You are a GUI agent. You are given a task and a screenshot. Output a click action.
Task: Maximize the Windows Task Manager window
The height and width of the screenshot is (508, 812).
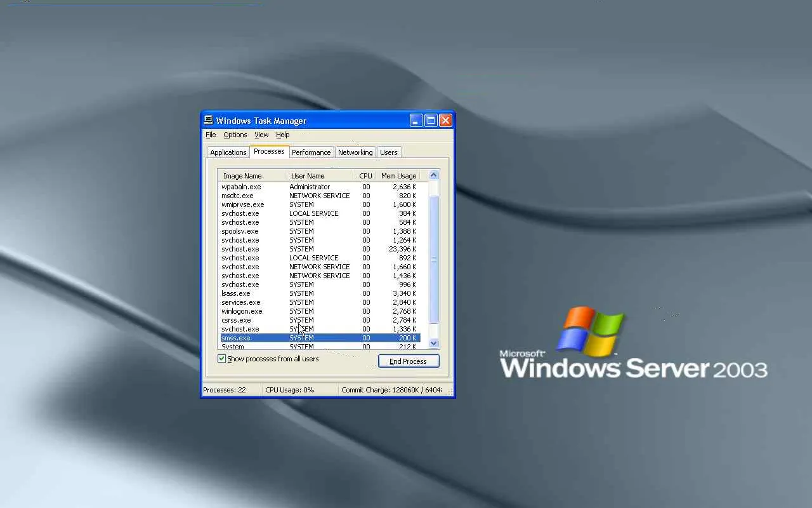431,121
